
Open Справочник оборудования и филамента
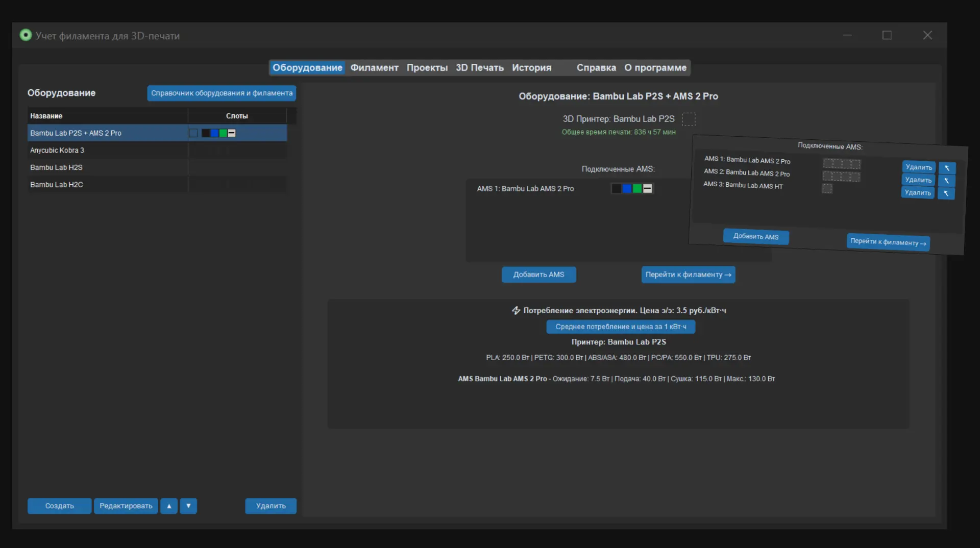pos(222,93)
